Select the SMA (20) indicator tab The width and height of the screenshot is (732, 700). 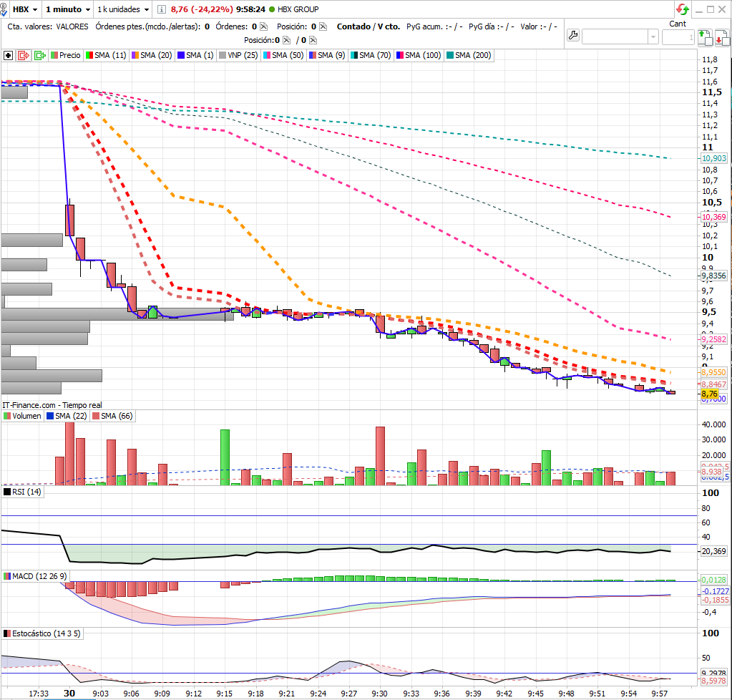coord(152,55)
